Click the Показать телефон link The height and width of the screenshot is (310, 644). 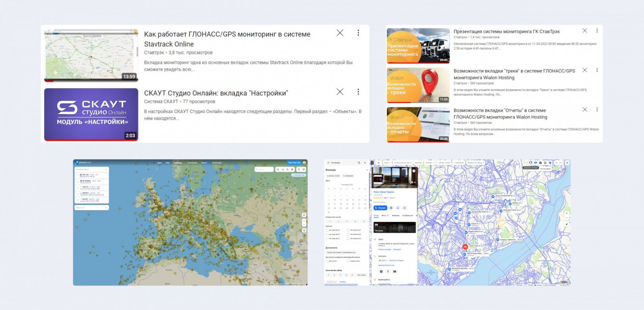pyautogui.click(x=396, y=260)
